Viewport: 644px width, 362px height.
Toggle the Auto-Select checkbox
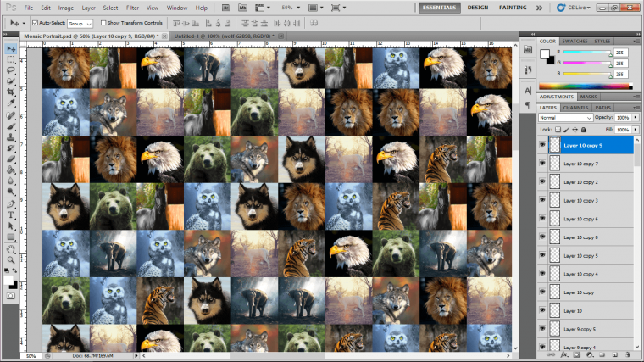[36, 23]
